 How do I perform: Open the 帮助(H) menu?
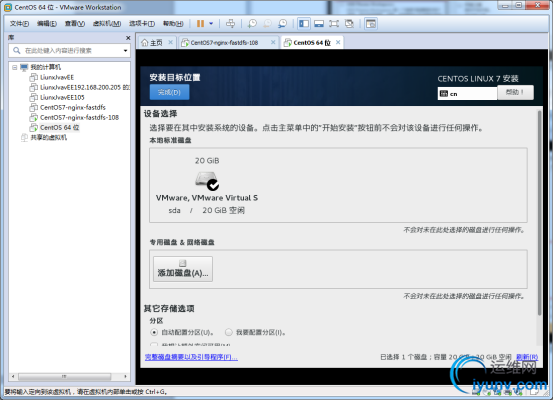173,24
